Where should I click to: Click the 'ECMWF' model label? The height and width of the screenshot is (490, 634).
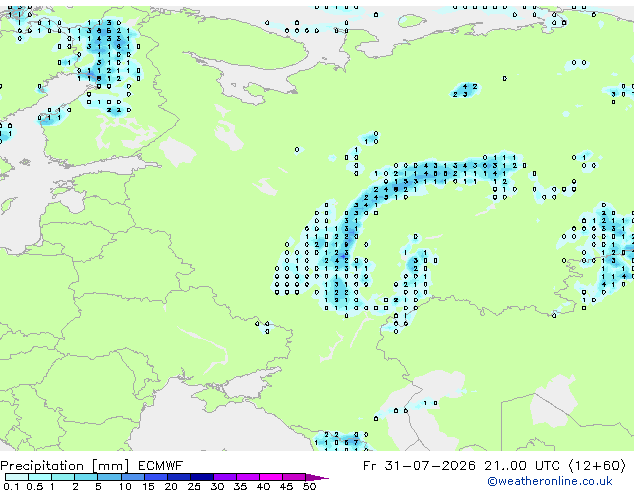pyautogui.click(x=161, y=466)
